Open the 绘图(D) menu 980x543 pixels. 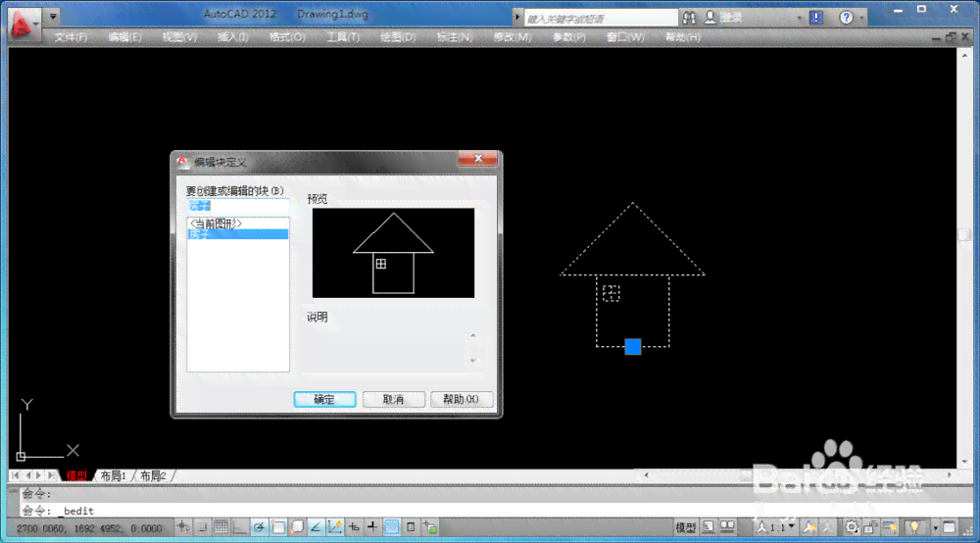tap(398, 37)
